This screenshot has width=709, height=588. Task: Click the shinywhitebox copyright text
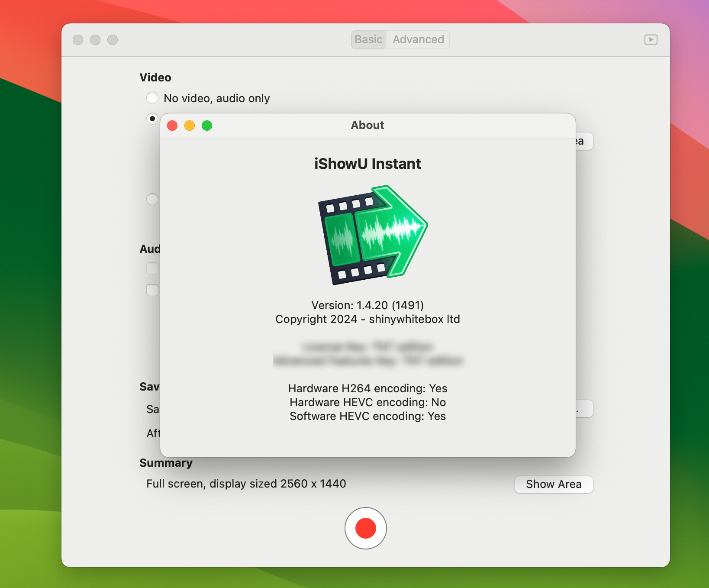point(367,319)
